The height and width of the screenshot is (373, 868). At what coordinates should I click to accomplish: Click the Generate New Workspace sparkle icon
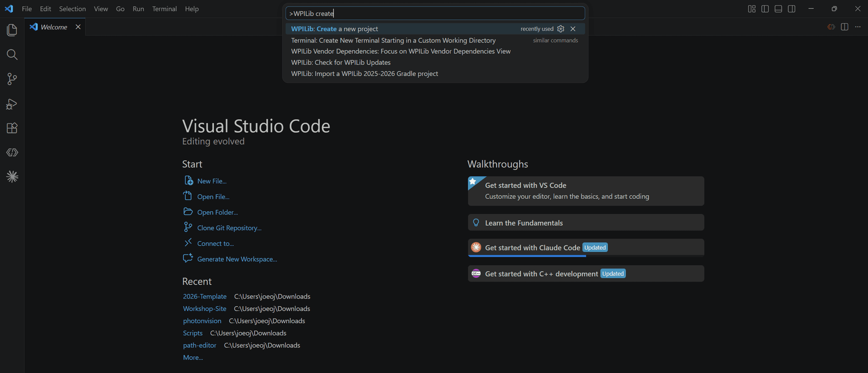[x=188, y=258]
